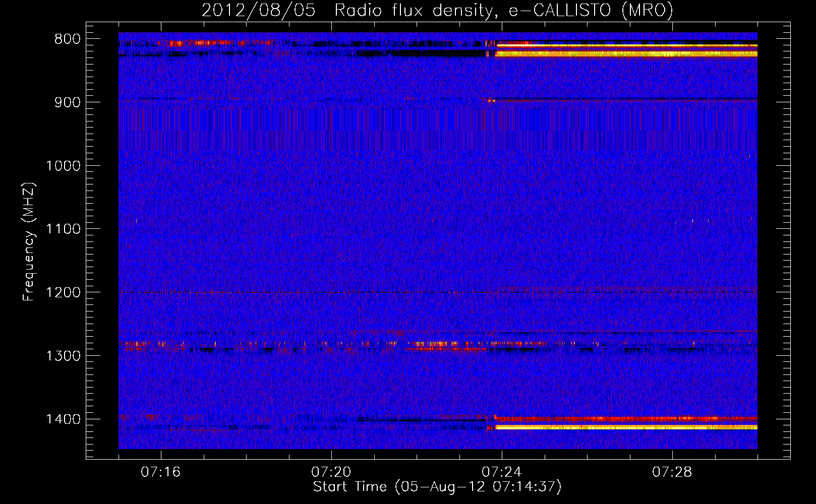Click the bright yellow emission band near 1410 MHz
The width and height of the screenshot is (816, 504).
pyautogui.click(x=626, y=427)
